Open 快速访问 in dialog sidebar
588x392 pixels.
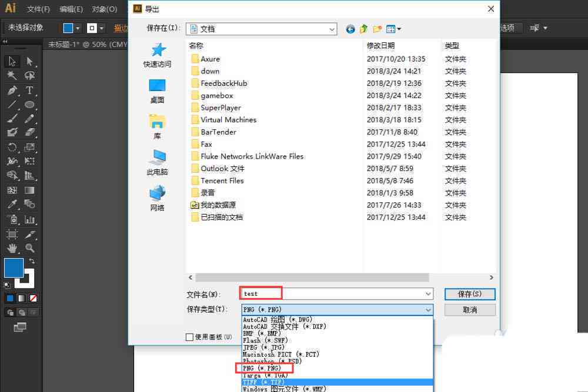click(x=158, y=55)
